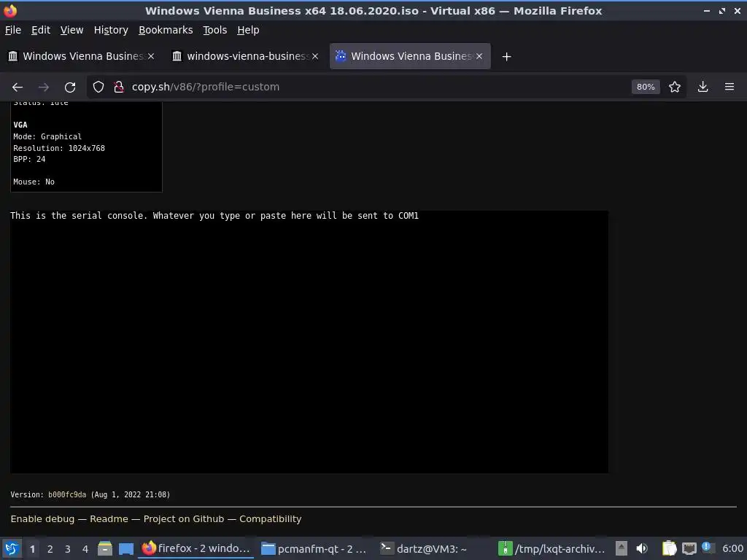Open version b000fc9da commit link
Screen dimensions: 747x560
click(x=67, y=495)
